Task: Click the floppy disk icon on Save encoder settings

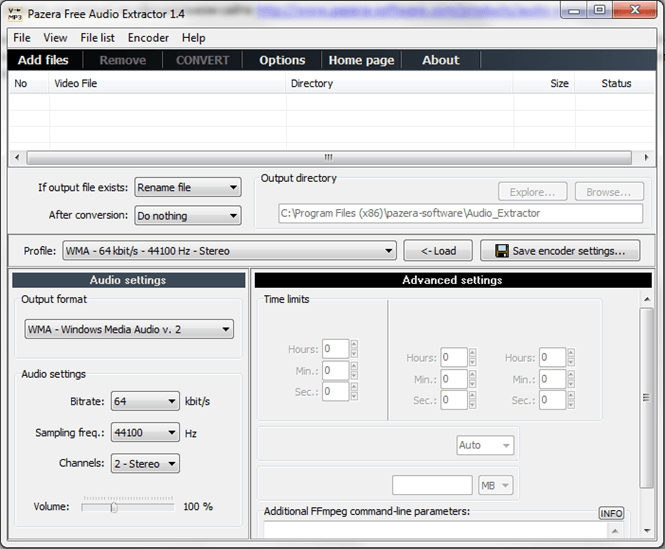Action: [x=502, y=251]
